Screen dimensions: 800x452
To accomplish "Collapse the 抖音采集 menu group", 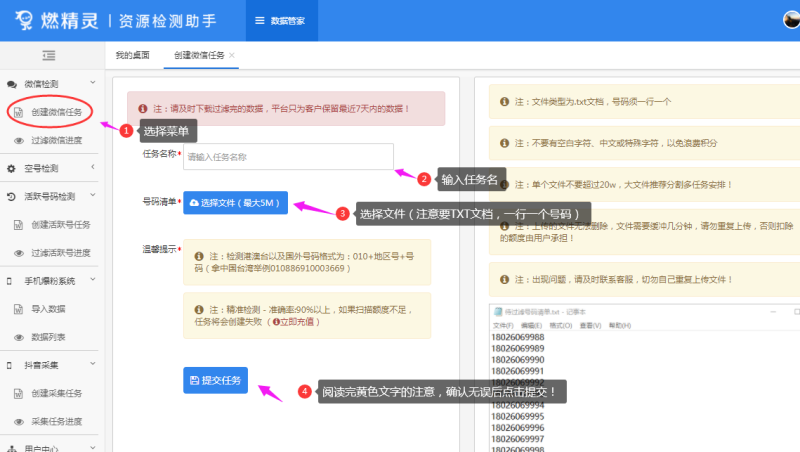I will click(x=93, y=365).
